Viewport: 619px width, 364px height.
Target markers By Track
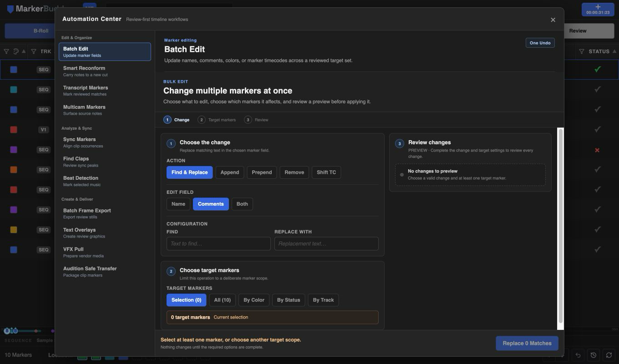tap(324, 300)
